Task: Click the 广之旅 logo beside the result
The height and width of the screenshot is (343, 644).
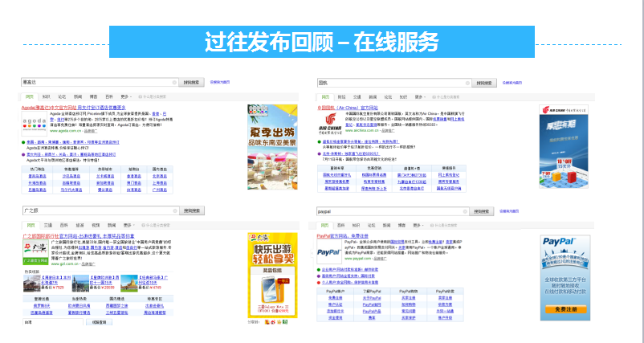Action: tap(35, 252)
